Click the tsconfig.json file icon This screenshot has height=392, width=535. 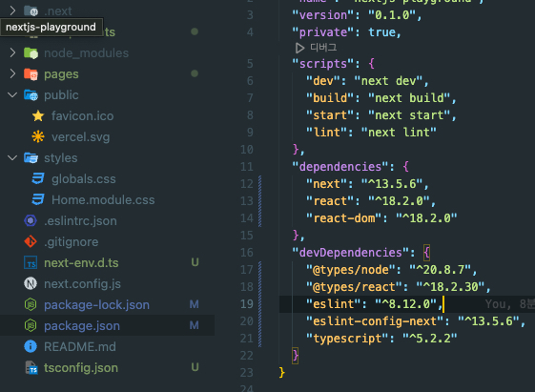click(x=31, y=368)
